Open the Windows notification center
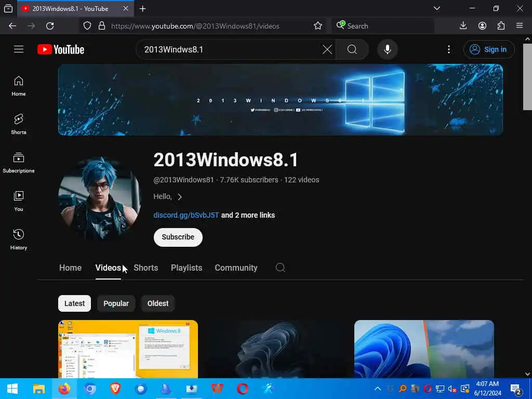This screenshot has width=532, height=399. [x=516, y=389]
